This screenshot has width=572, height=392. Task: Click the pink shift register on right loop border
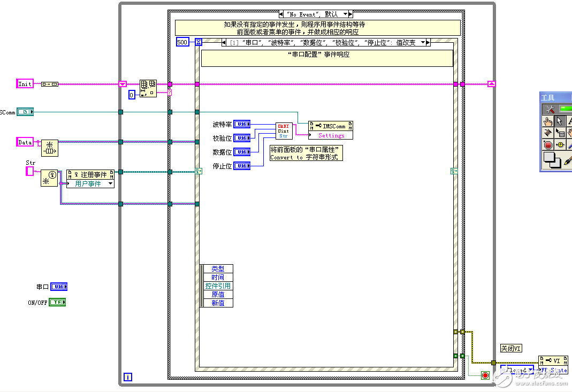coord(492,84)
